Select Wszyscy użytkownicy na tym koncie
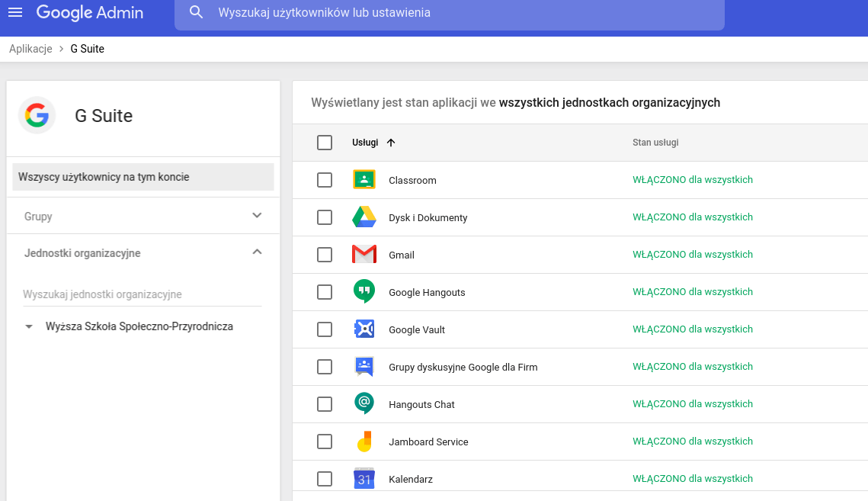 pyautogui.click(x=143, y=177)
